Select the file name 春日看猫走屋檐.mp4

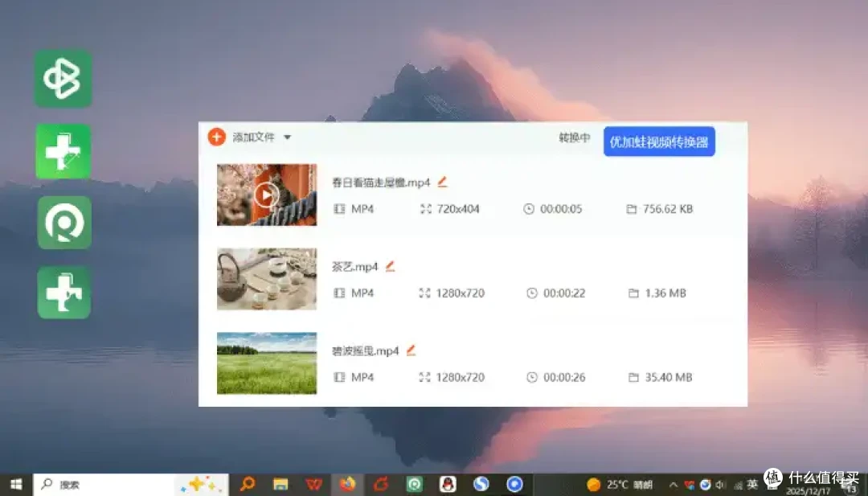[381, 182]
